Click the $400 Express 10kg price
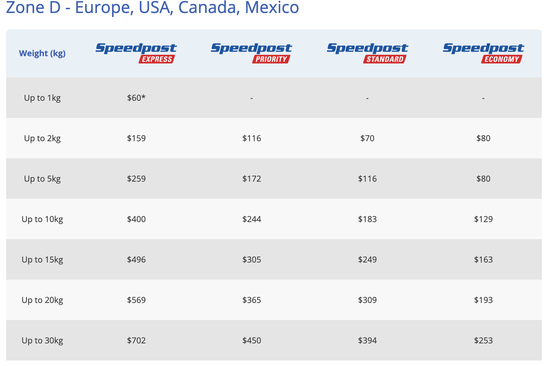Screen dimensions: 550x366 coord(136,219)
